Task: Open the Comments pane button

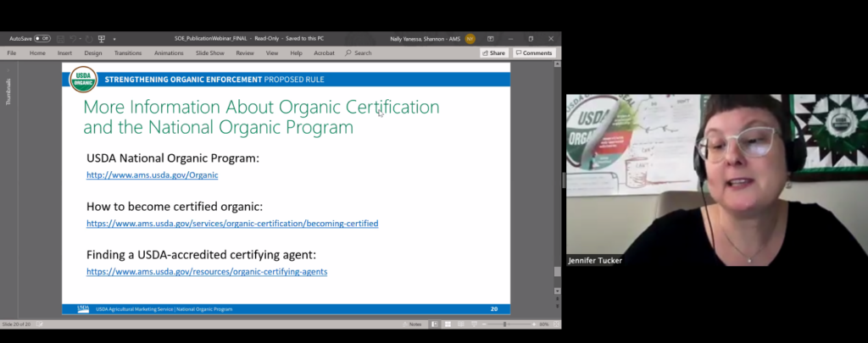Action: pos(534,53)
